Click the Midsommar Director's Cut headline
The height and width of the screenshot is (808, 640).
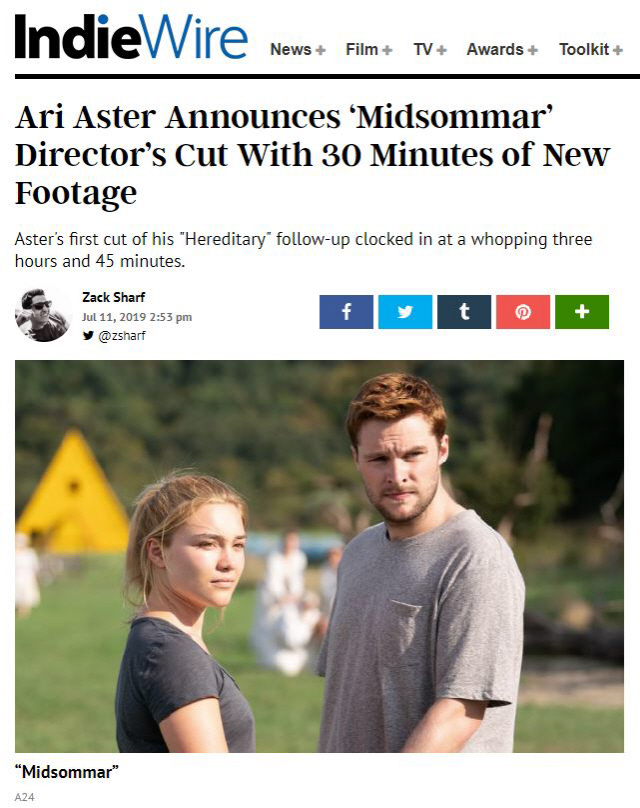312,155
